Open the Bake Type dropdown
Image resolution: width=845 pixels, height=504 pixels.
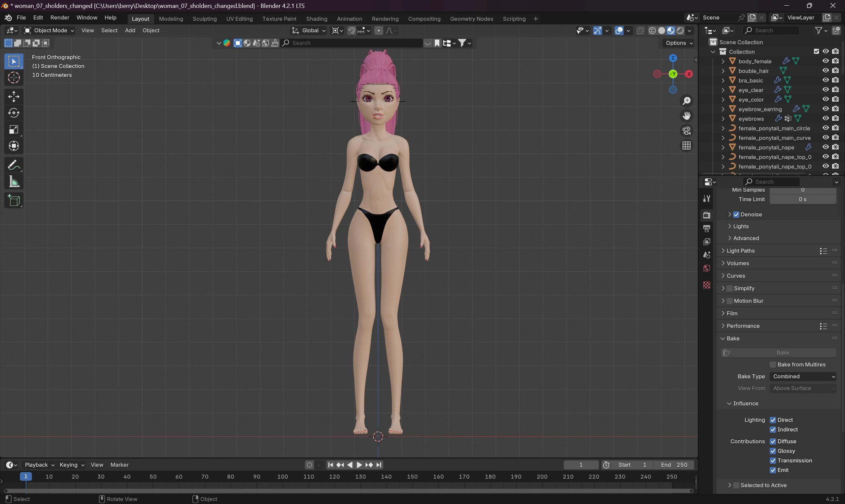click(x=803, y=376)
